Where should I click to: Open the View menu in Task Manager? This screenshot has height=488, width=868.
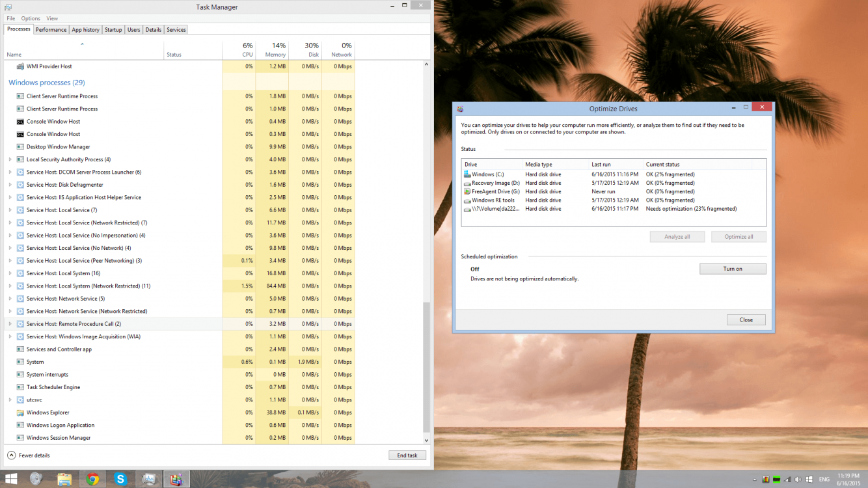(52, 18)
